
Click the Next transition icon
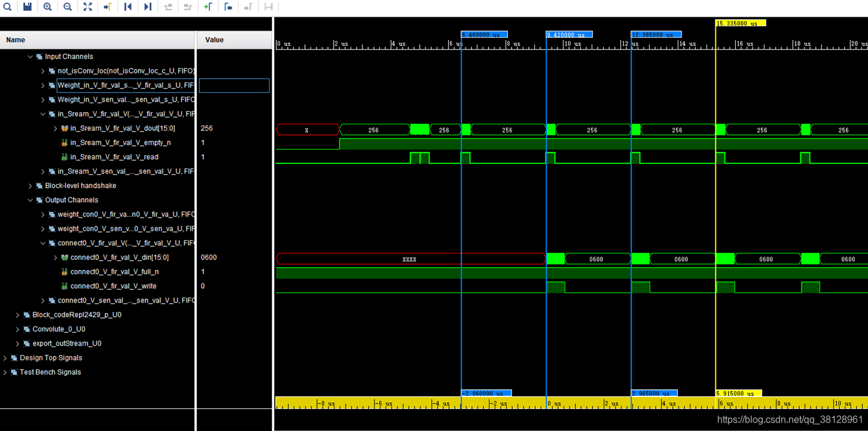[x=188, y=7]
